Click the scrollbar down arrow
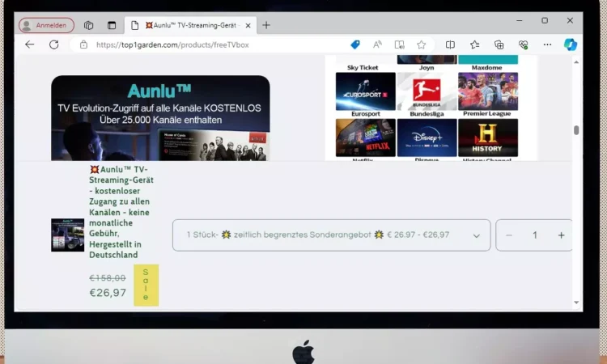 point(576,303)
